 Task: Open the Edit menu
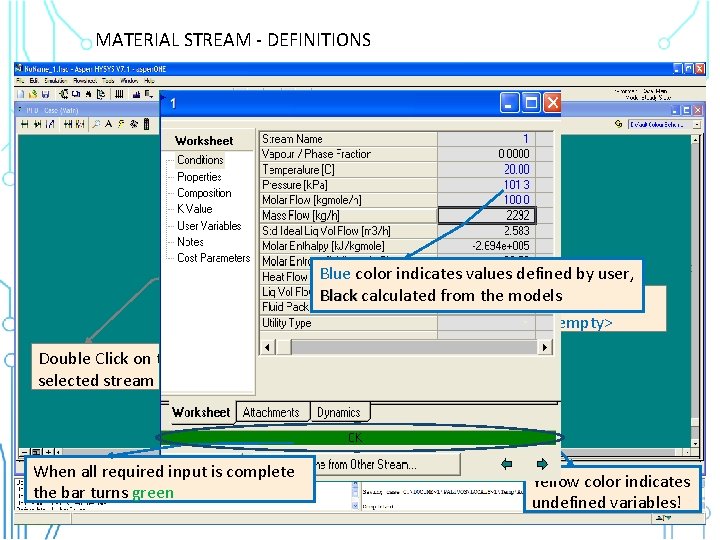click(x=34, y=81)
